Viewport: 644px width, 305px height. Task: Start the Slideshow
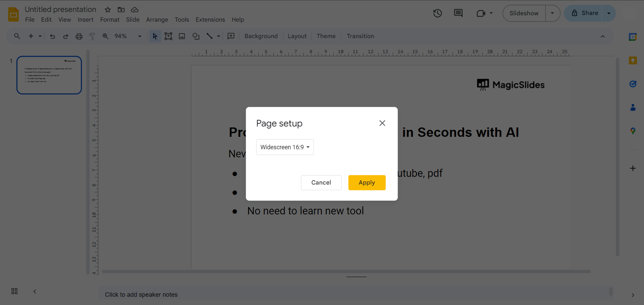524,13
